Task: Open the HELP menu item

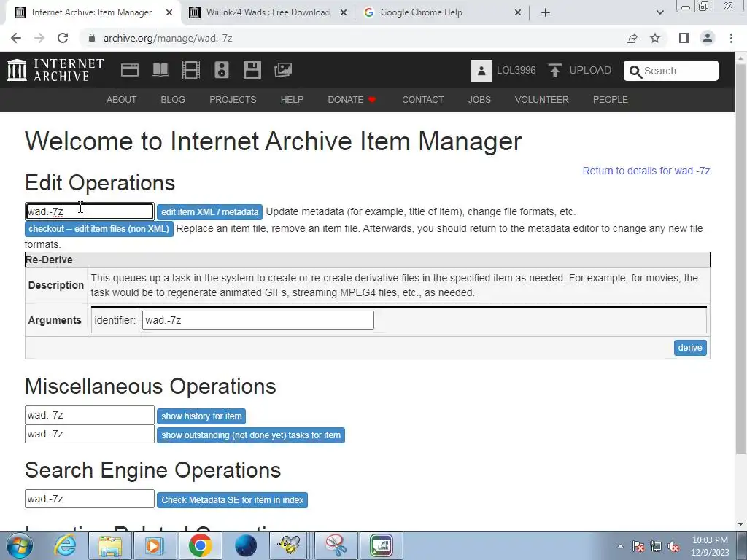Action: (x=292, y=99)
